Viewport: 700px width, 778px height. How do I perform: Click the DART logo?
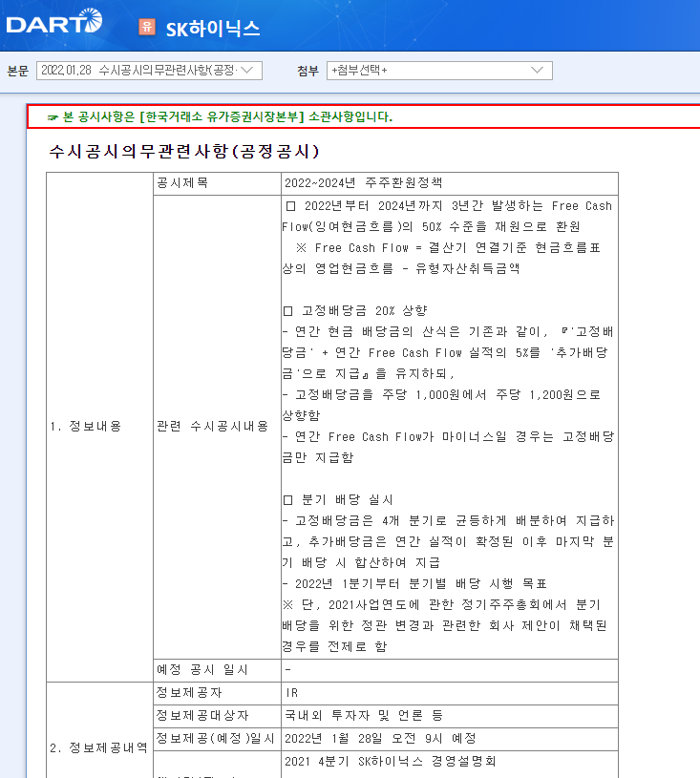(54, 22)
